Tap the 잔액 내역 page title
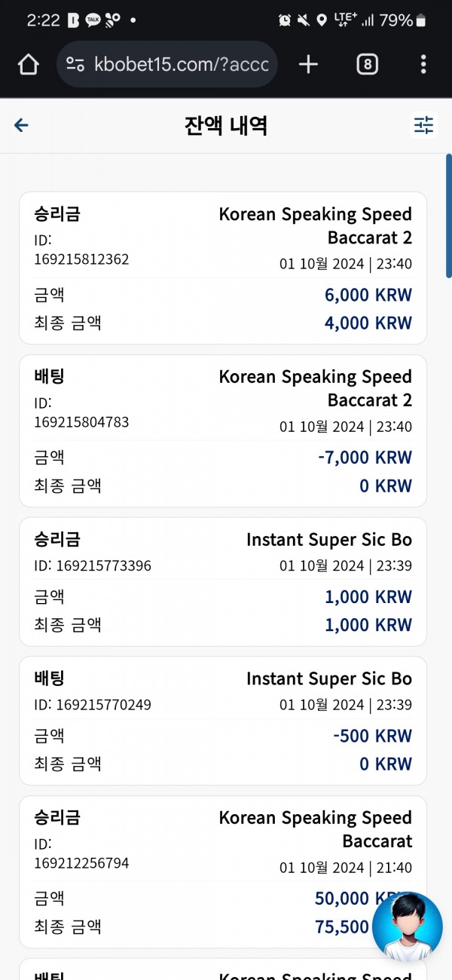 coord(226,125)
